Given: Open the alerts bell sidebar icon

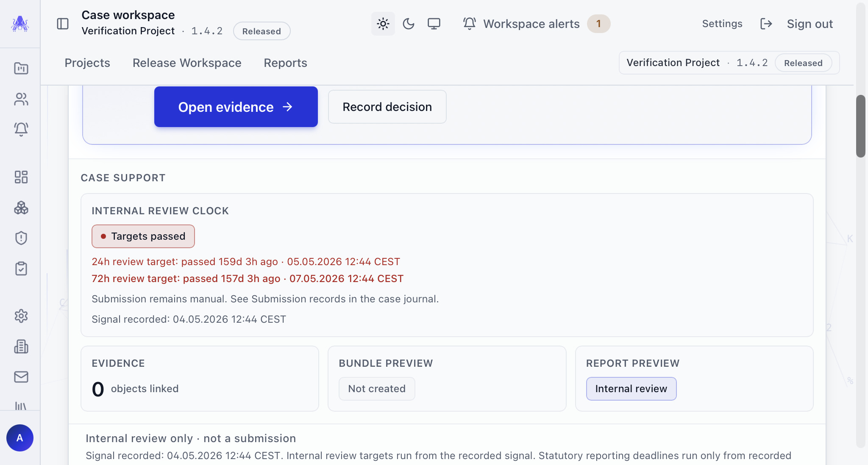Looking at the screenshot, I should [21, 129].
